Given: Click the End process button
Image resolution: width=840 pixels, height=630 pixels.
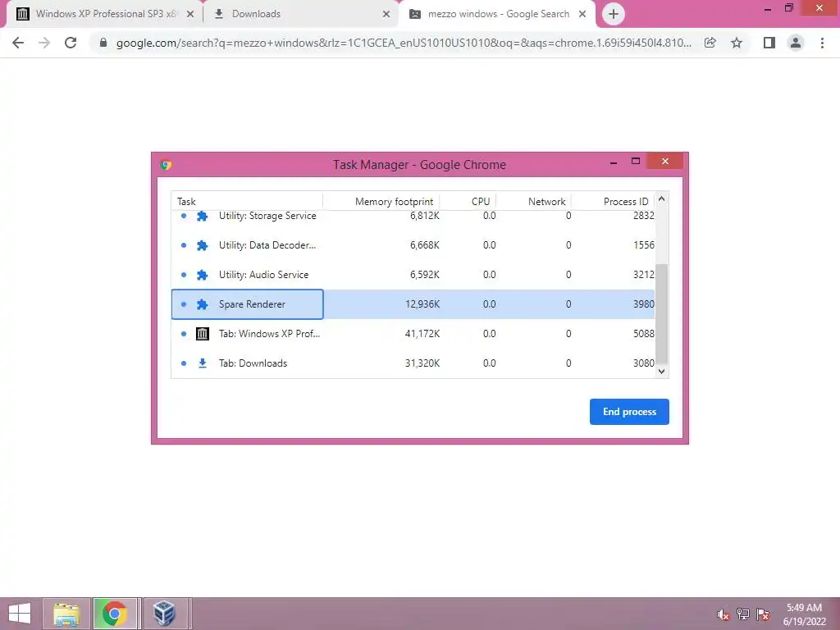Looking at the screenshot, I should coord(629,412).
